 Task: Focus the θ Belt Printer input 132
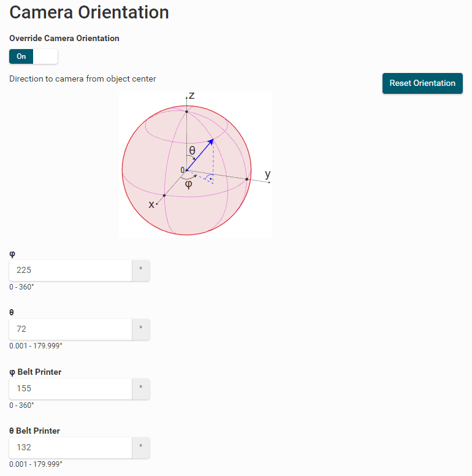(70, 448)
